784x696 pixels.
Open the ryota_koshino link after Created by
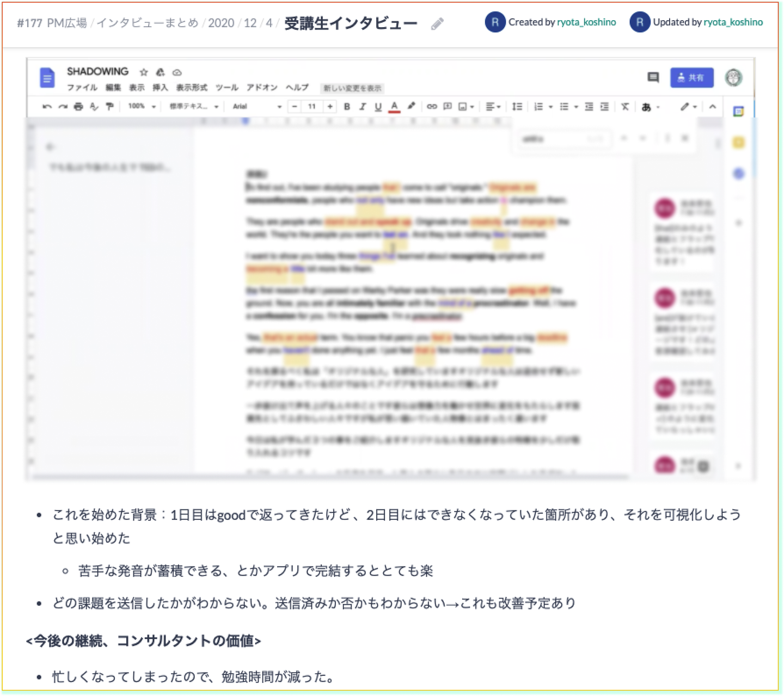pyautogui.click(x=586, y=22)
